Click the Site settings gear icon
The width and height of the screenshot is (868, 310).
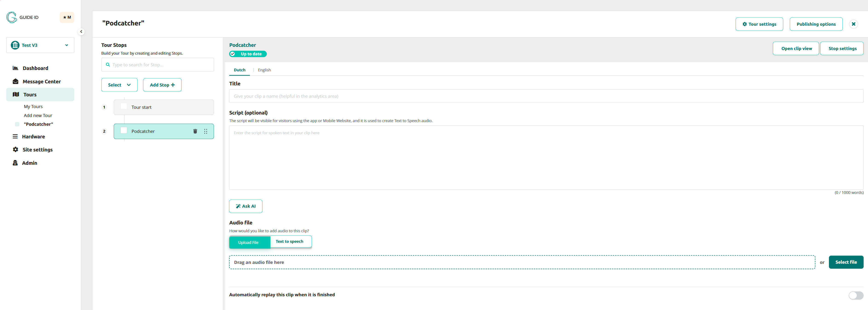click(x=15, y=149)
